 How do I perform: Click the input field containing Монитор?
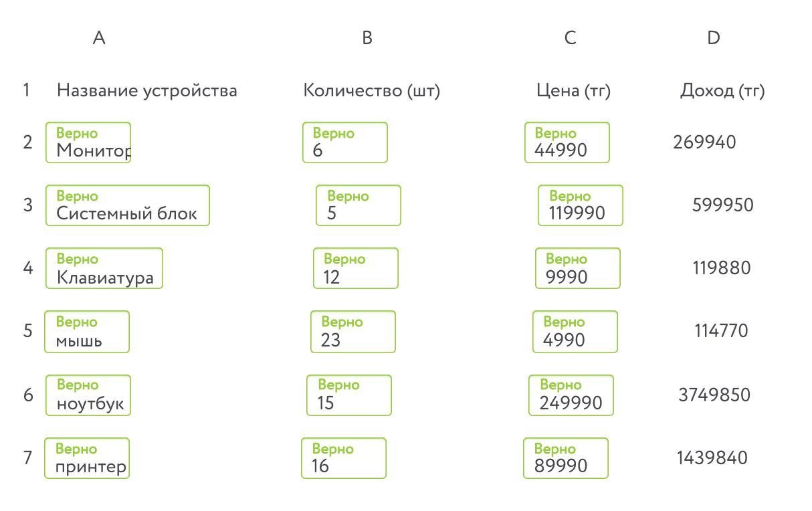pos(88,142)
